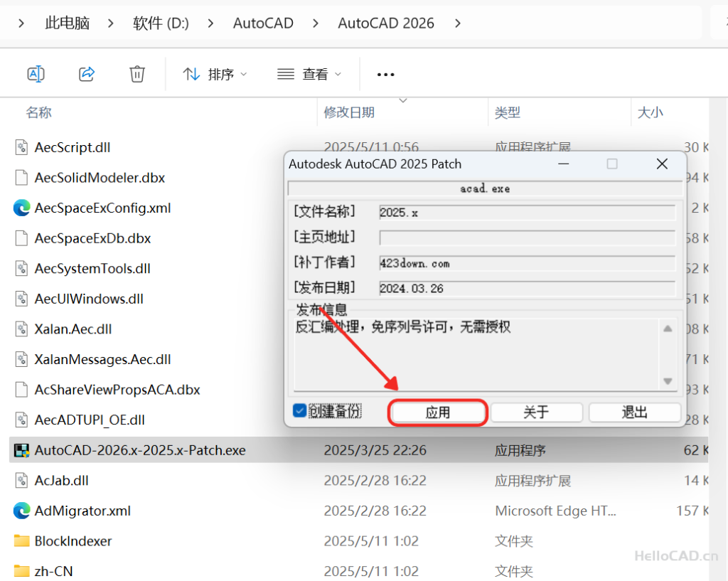
Task: Click the 关于 button in patch dialog
Action: 536,412
